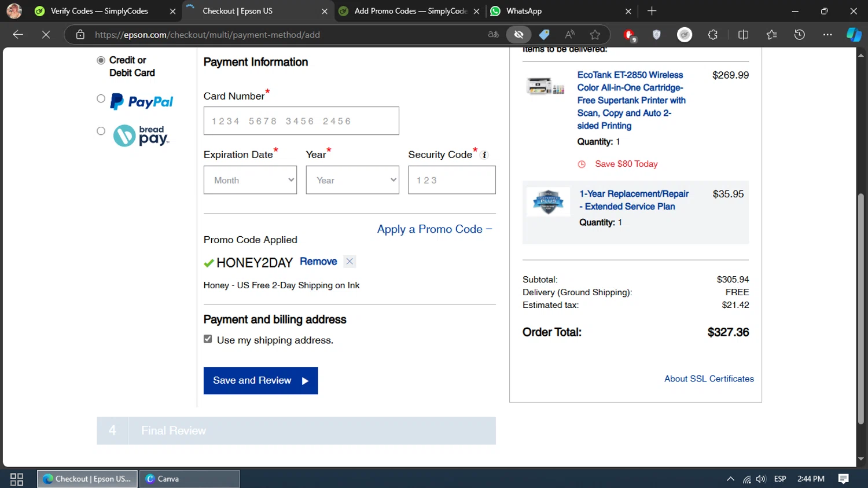Screen dimensions: 868x488
Task: Close the Verify Codes tab
Action: [172, 11]
